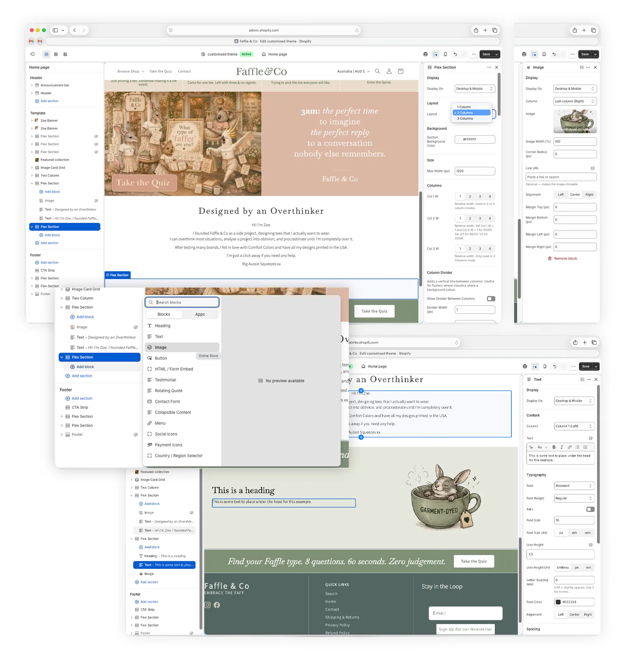Open the Australia | AUD $ currency selector

coord(354,71)
